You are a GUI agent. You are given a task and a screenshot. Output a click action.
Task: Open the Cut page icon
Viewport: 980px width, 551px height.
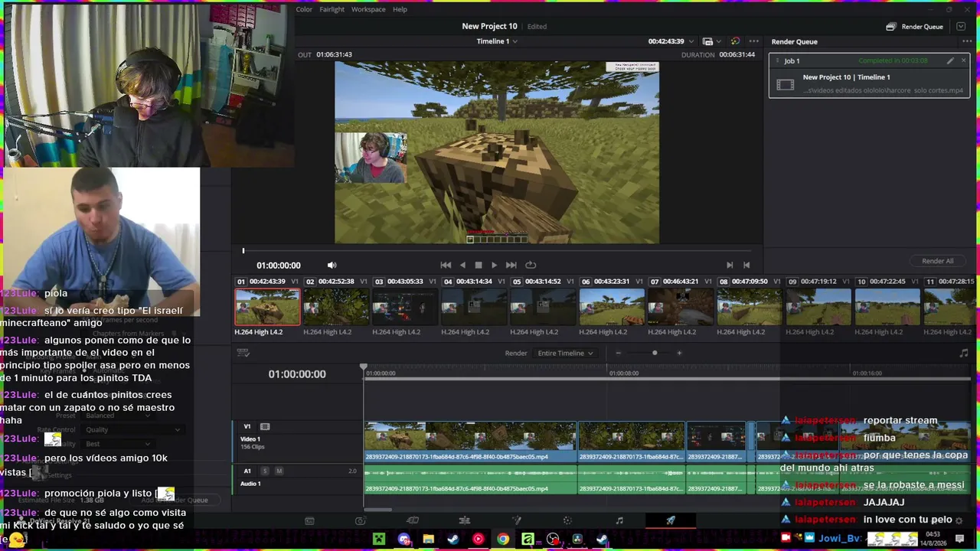point(361,520)
